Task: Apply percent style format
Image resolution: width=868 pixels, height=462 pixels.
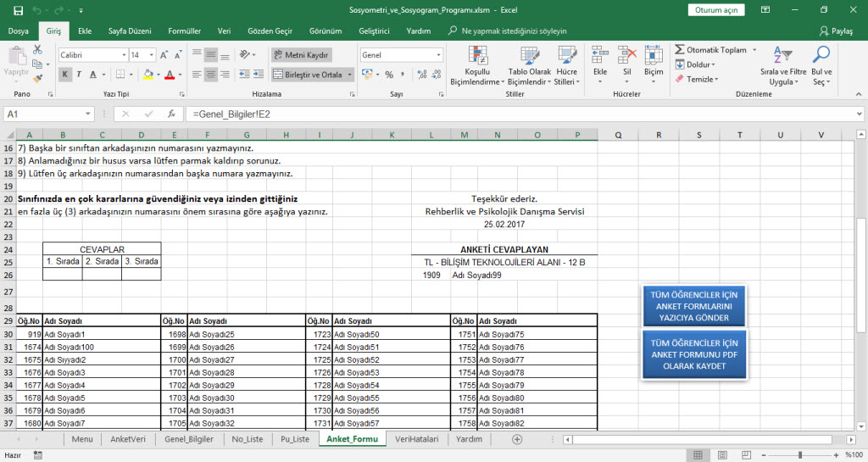Action: click(389, 74)
